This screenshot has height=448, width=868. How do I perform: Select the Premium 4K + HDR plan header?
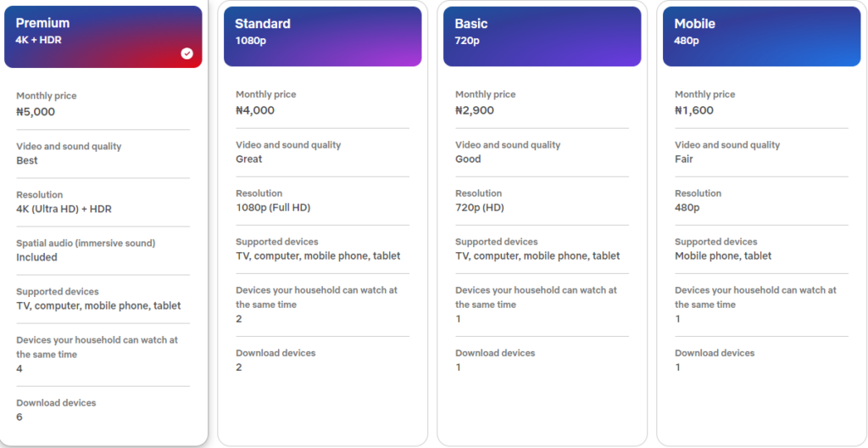(103, 36)
